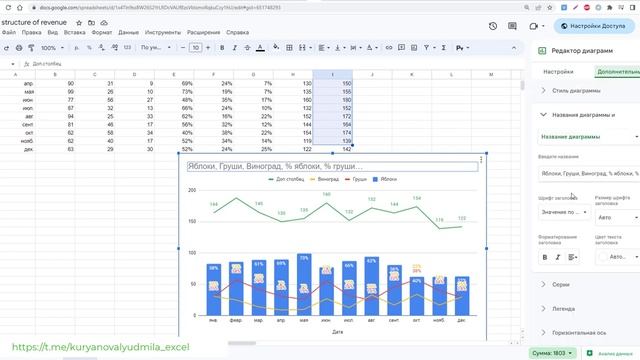Open title alignment menu in chart editor
Viewport: 640px width, 360px height.
pos(573,257)
